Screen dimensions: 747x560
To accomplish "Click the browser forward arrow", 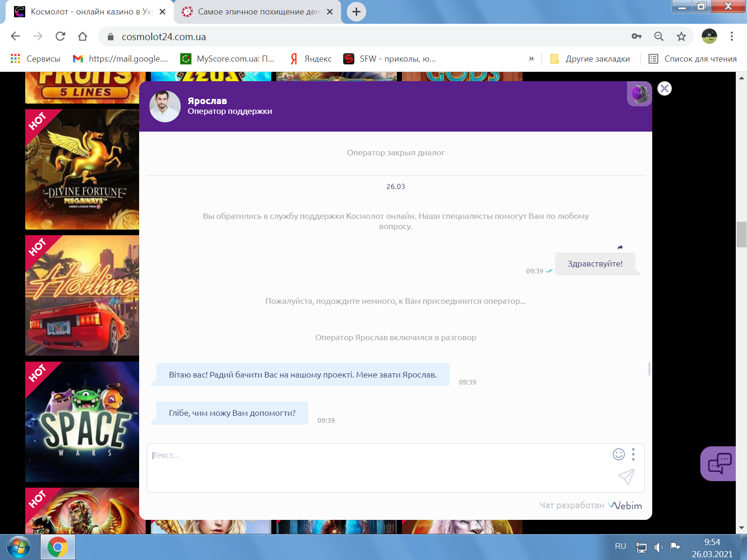I will [x=38, y=36].
